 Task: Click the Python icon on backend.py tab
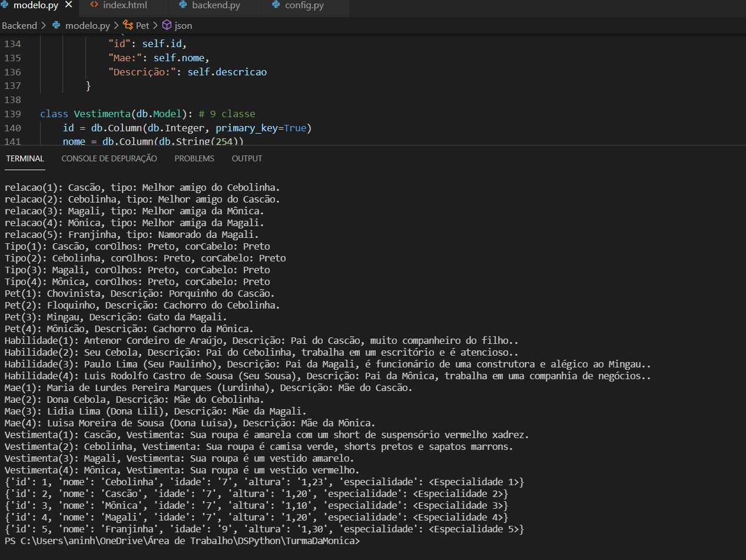click(x=182, y=5)
